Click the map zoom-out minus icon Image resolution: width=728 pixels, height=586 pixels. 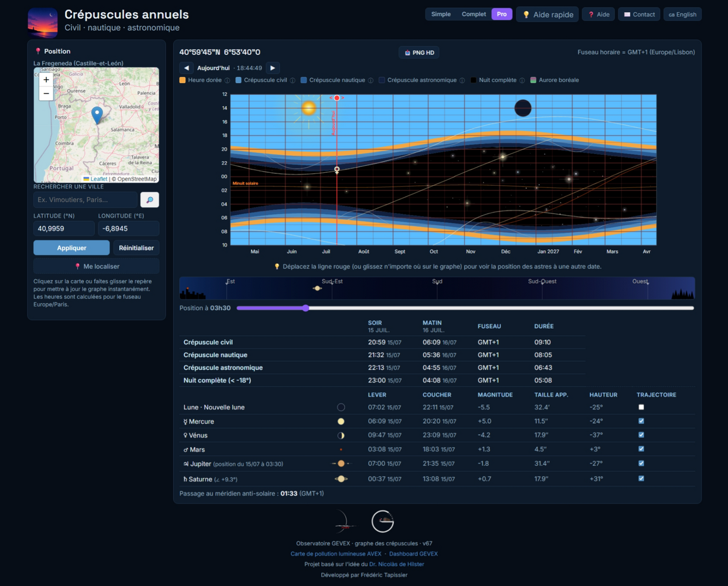46,94
